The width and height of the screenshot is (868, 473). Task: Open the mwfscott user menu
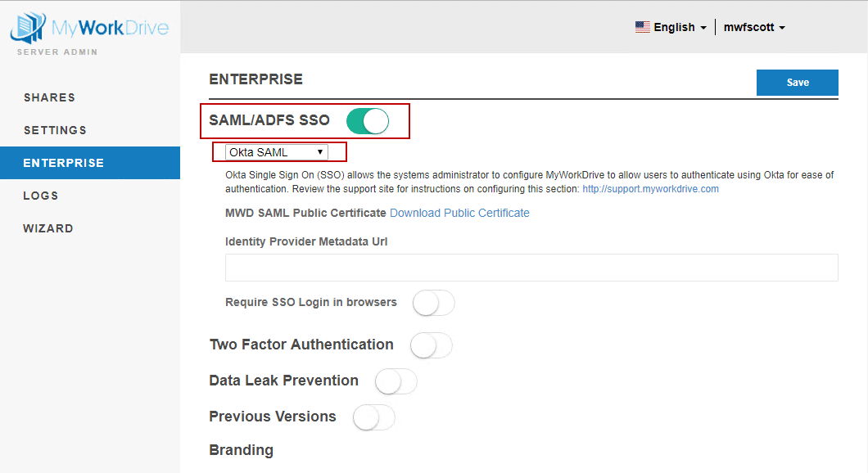pyautogui.click(x=754, y=27)
